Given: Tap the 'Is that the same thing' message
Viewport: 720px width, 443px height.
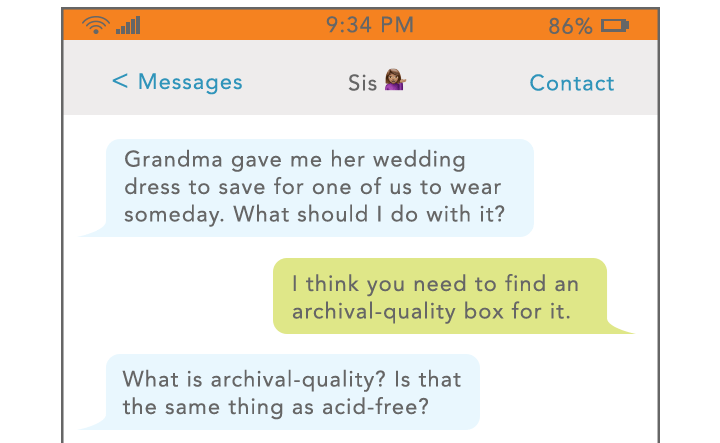Looking at the screenshot, I should pyautogui.click(x=292, y=393).
